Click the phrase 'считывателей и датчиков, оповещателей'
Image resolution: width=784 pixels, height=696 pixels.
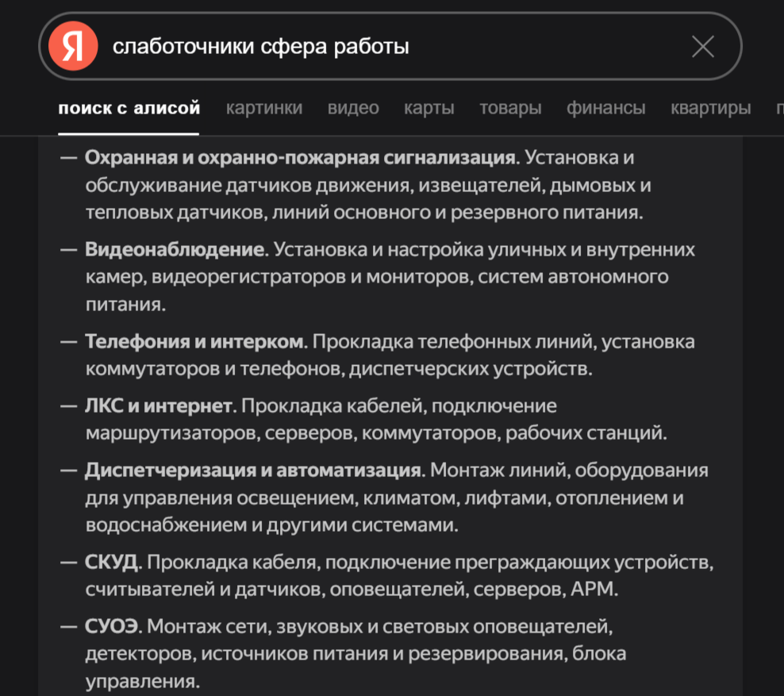click(275, 589)
